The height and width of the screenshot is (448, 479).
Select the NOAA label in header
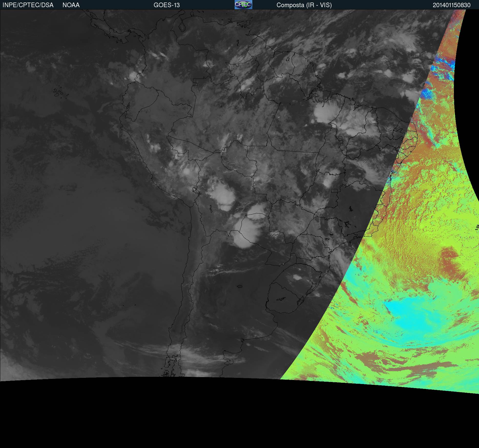[x=71, y=5]
